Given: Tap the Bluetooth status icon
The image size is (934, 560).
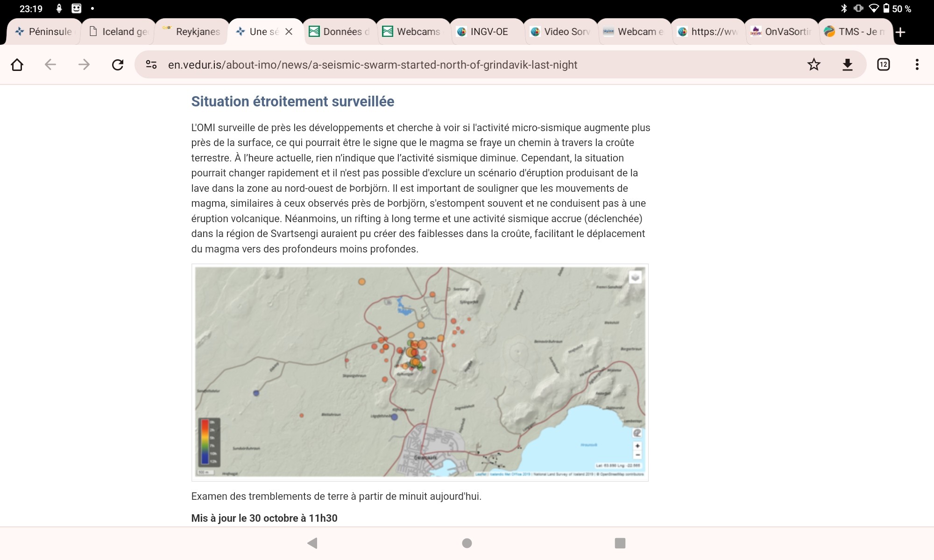Looking at the screenshot, I should coord(844,8).
